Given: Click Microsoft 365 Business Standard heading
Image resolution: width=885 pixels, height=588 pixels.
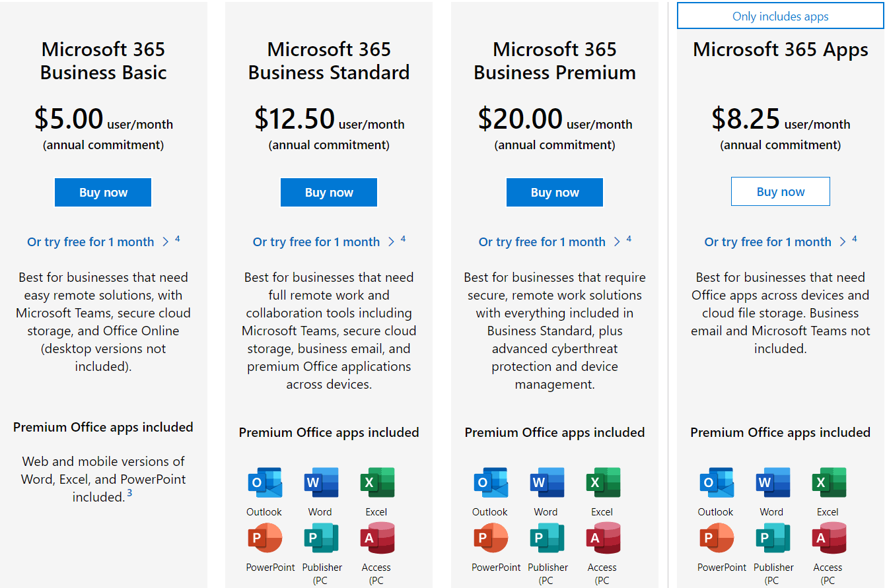Looking at the screenshot, I should (329, 61).
